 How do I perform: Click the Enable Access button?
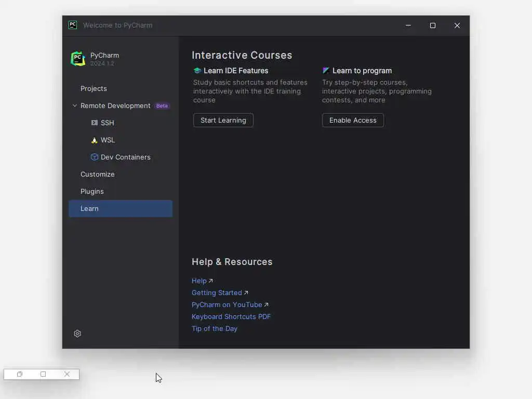point(353,121)
